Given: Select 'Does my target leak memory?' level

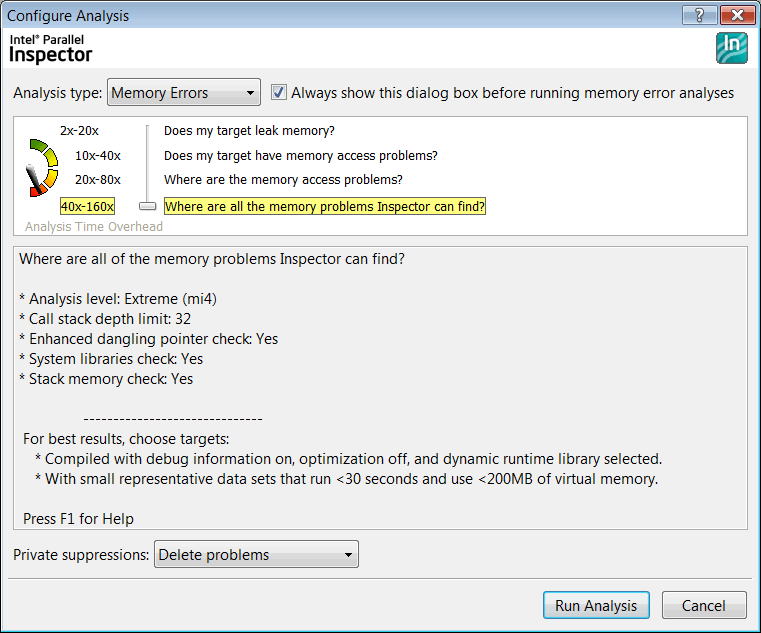Looking at the screenshot, I should pyautogui.click(x=249, y=131).
